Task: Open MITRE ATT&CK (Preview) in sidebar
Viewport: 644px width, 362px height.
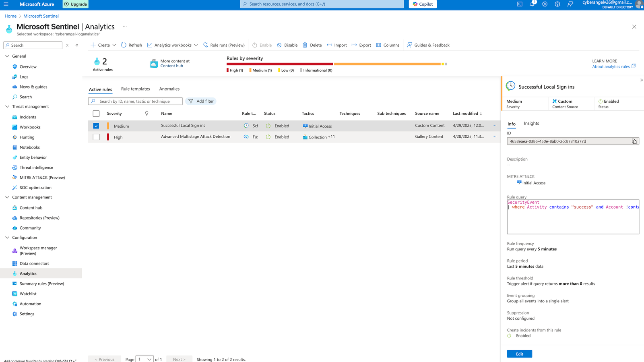Action: pyautogui.click(x=42, y=178)
